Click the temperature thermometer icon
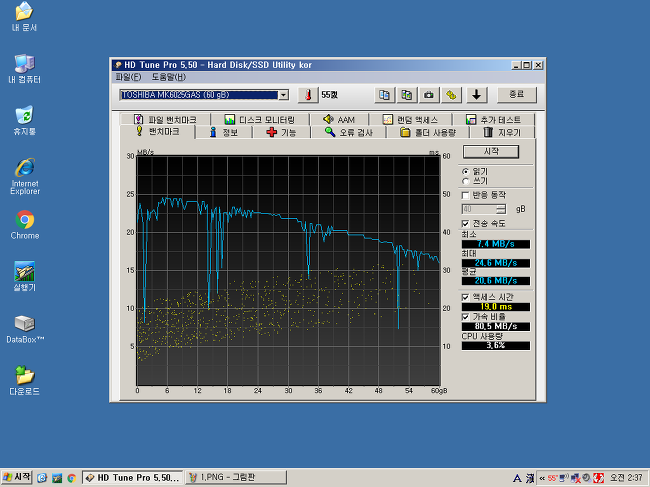 click(x=308, y=95)
